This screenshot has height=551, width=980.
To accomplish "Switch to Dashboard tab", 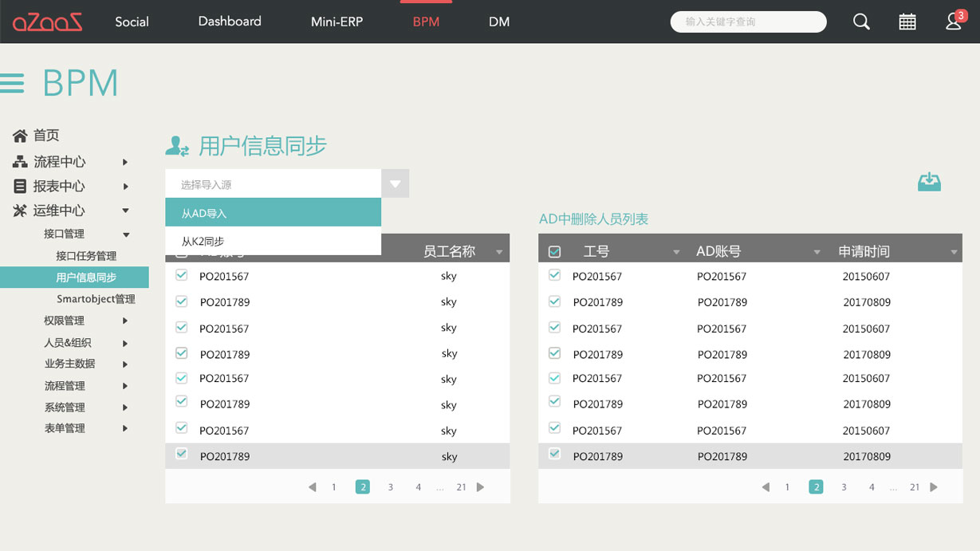I will coord(230,22).
